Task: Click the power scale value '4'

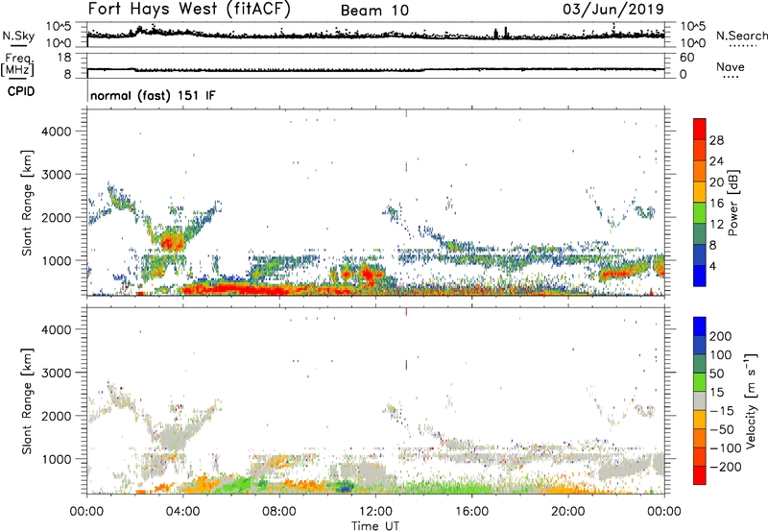Action: pos(712,266)
